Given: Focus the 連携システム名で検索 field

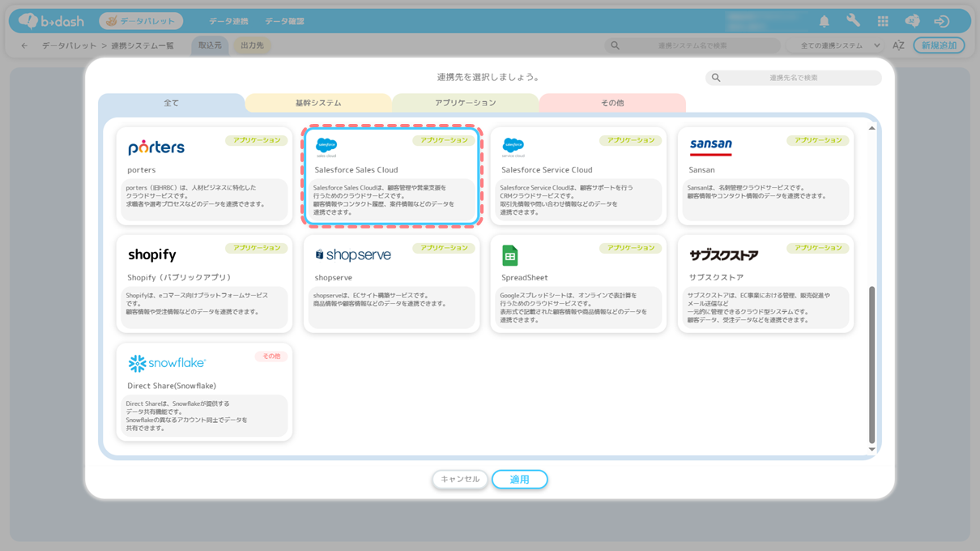Looking at the screenshot, I should [x=692, y=45].
